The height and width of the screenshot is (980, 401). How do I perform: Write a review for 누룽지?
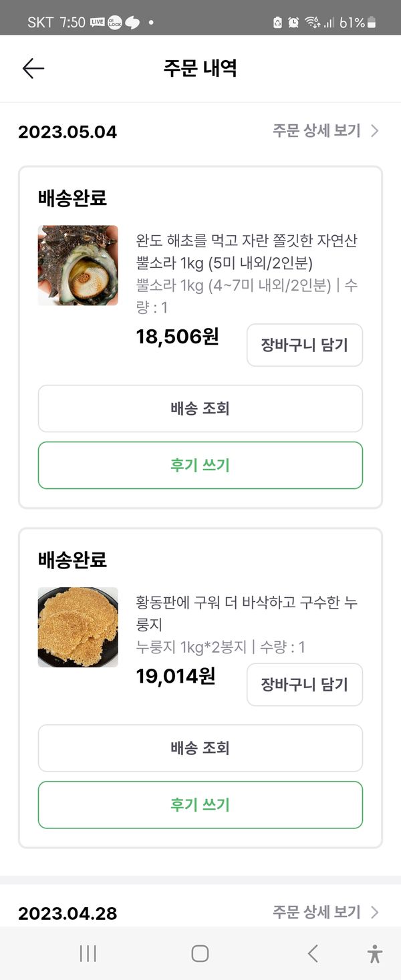pos(200,805)
